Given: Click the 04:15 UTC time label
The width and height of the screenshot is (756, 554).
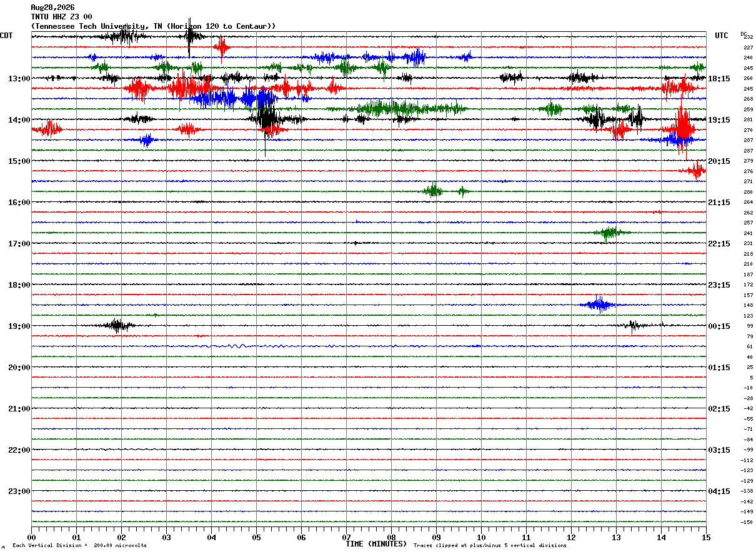Looking at the screenshot, I should click(719, 491).
